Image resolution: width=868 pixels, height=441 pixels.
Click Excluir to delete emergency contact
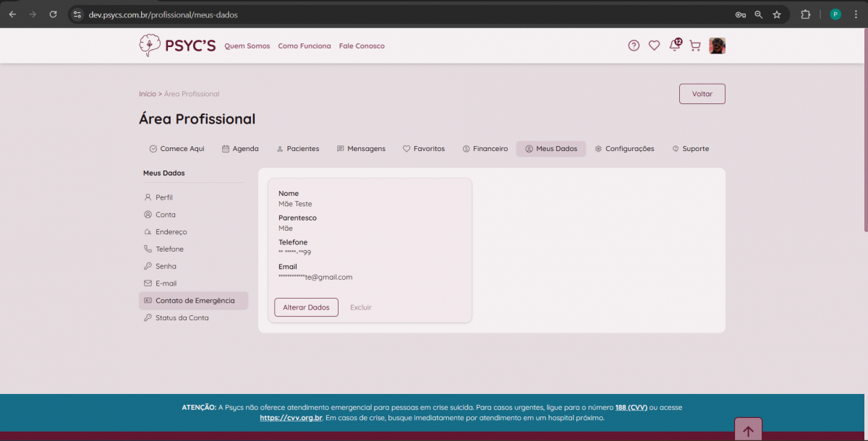[x=361, y=307]
